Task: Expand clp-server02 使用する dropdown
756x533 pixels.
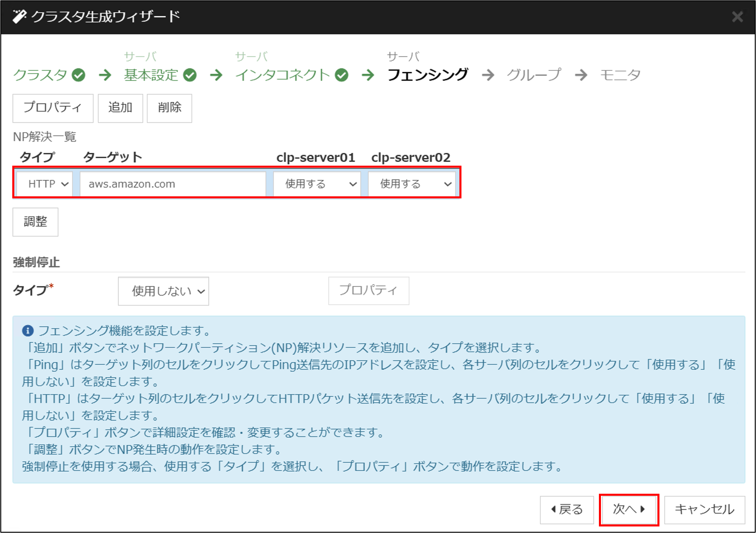Action: pyautogui.click(x=412, y=184)
